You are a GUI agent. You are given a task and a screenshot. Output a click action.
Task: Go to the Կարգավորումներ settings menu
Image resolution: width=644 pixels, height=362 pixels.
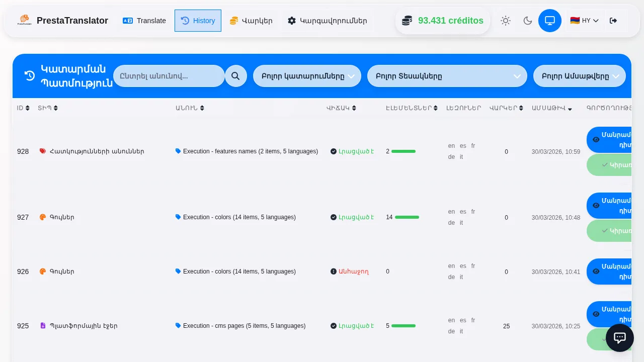click(x=328, y=21)
